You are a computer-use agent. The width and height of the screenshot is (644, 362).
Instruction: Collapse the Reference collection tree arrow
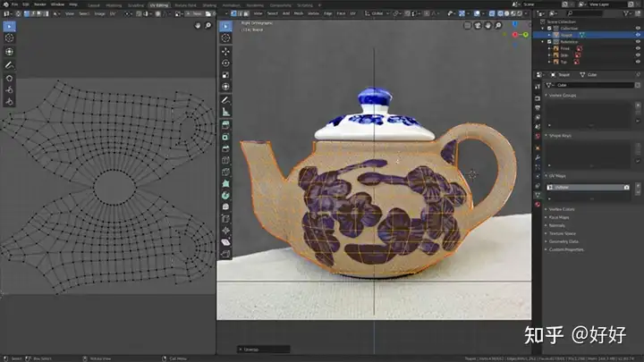click(x=543, y=42)
